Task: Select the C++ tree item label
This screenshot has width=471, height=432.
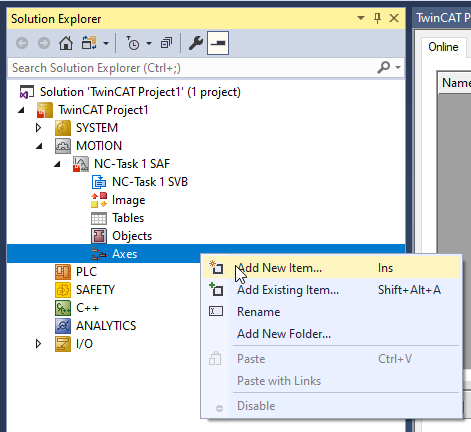Action: (x=87, y=308)
